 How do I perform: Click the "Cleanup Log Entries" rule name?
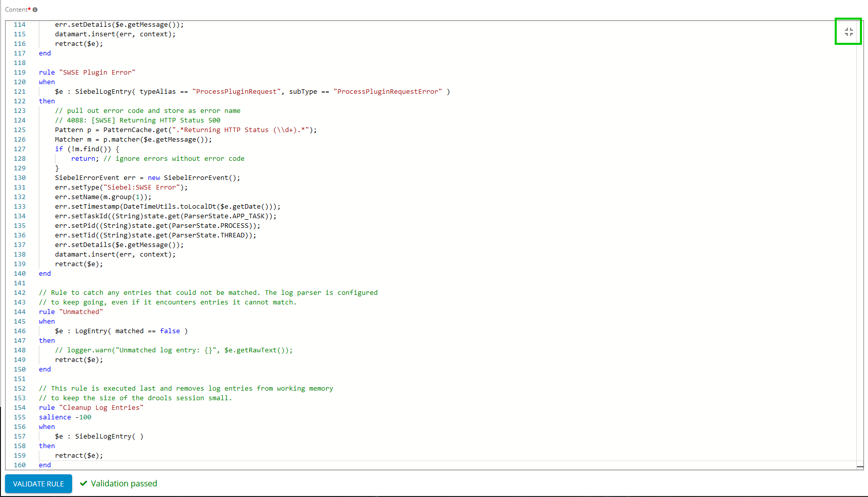coord(101,408)
